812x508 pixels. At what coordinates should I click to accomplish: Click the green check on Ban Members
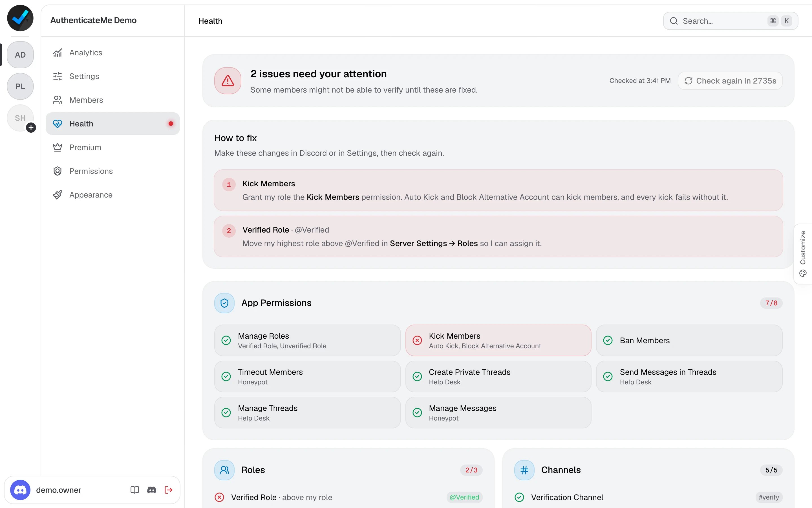pyautogui.click(x=608, y=340)
